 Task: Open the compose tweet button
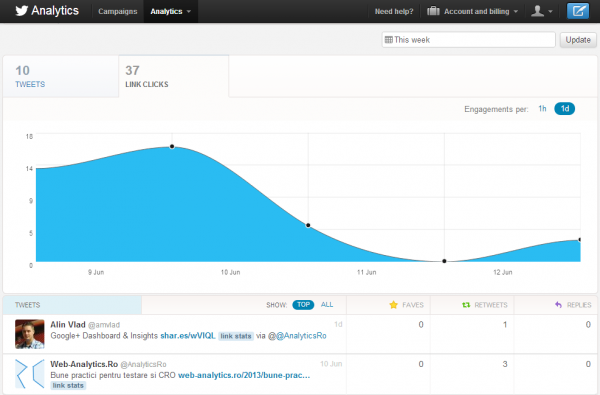pos(578,11)
